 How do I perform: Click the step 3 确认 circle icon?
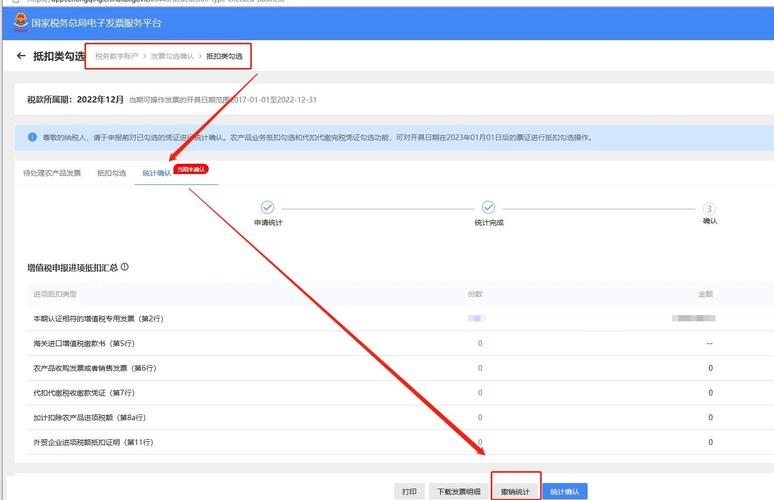[709, 208]
